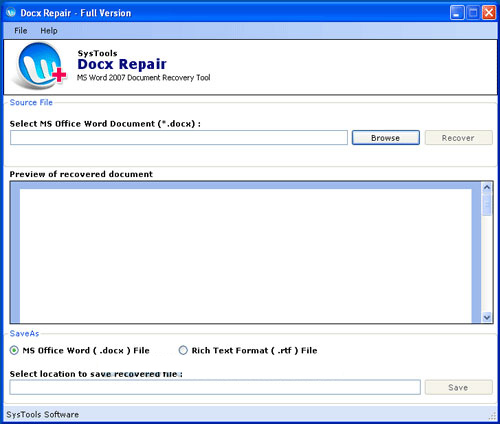
Task: Click the Save button
Action: [458, 387]
